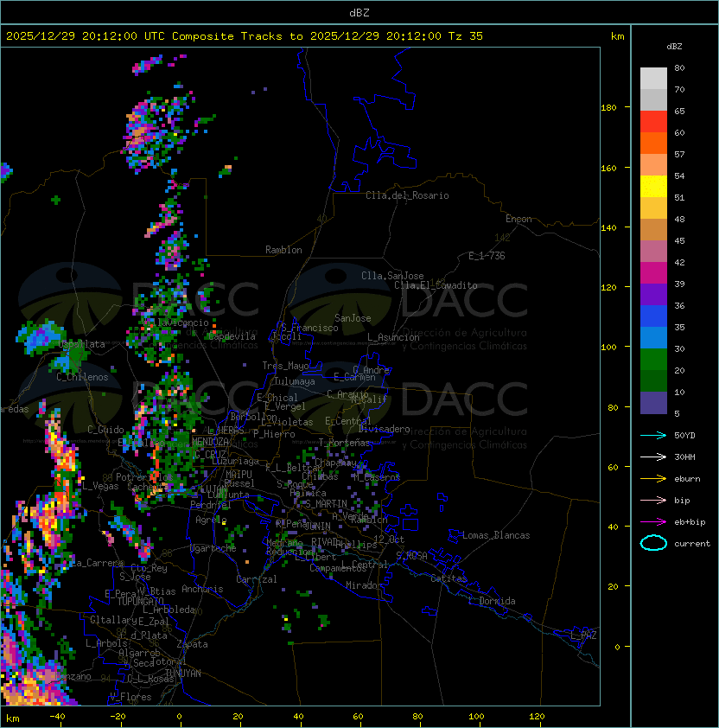Click the 'Tz 35' value in header

466,36
